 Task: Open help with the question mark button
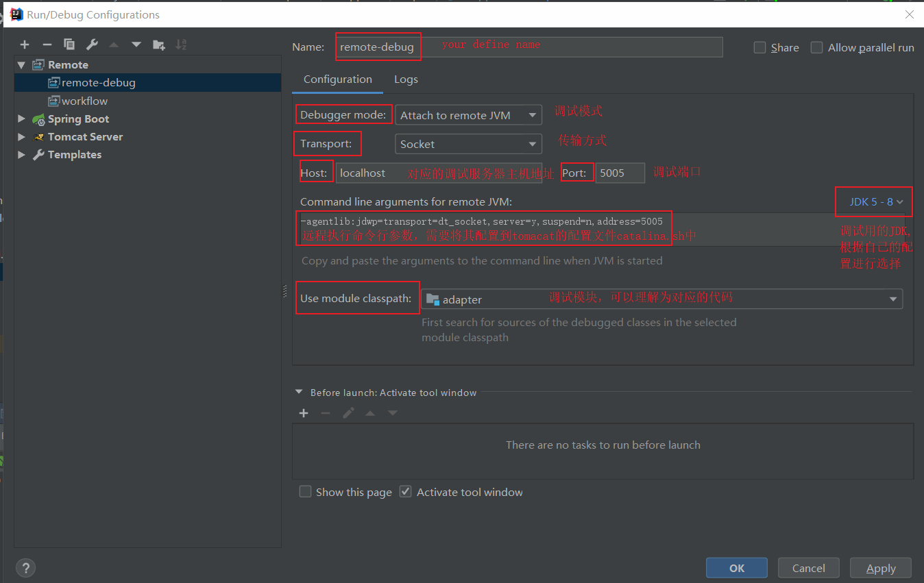click(25, 568)
